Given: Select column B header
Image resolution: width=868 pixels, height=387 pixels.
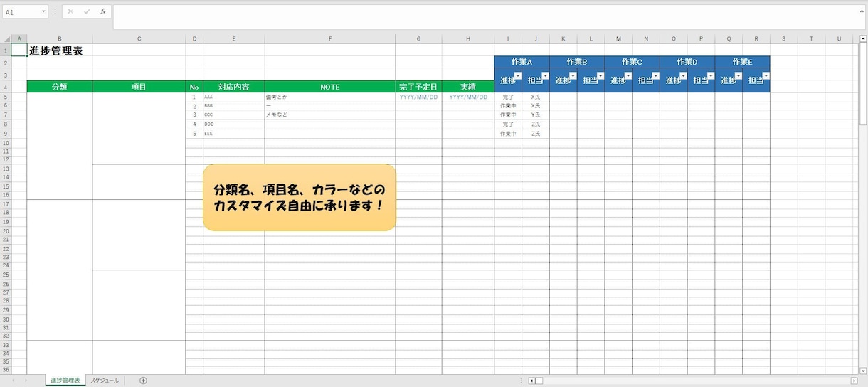Looking at the screenshot, I should click(60, 38).
